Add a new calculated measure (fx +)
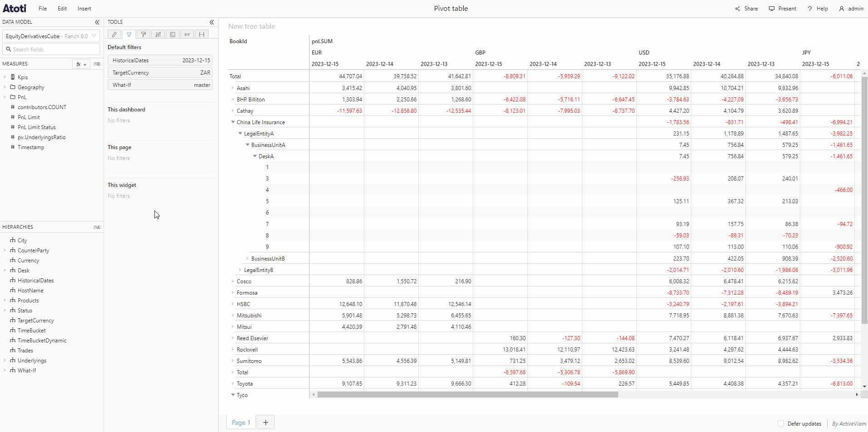 pyautogui.click(x=81, y=64)
